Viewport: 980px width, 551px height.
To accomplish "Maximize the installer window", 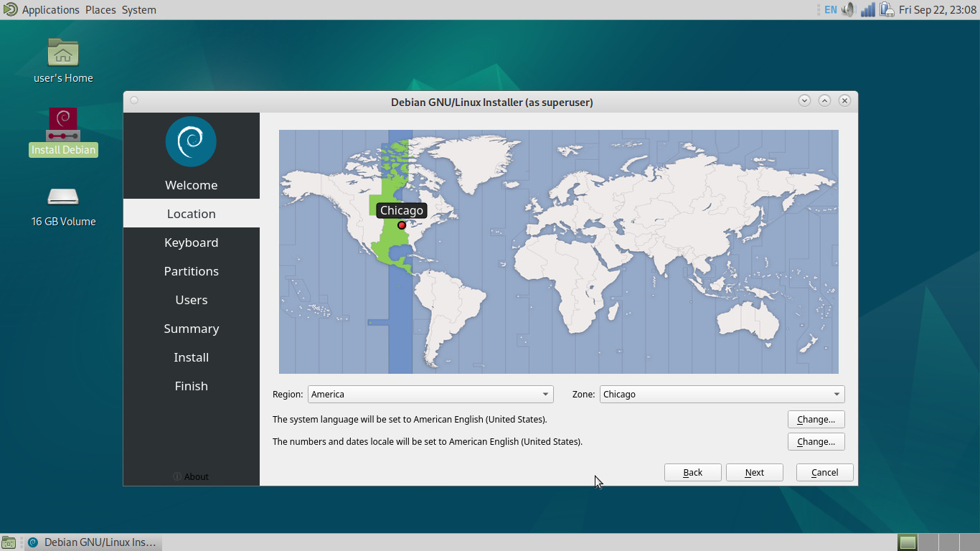I will [x=824, y=100].
